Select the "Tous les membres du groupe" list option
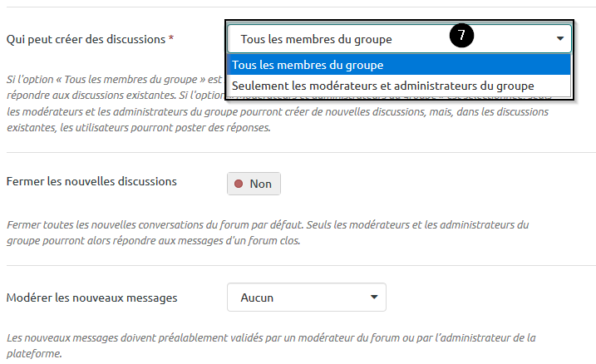 [307, 66]
